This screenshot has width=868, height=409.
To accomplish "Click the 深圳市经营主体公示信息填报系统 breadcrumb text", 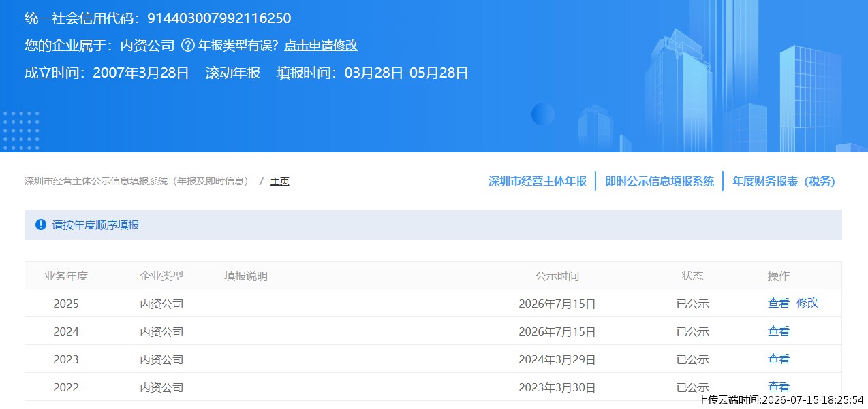I will (137, 181).
